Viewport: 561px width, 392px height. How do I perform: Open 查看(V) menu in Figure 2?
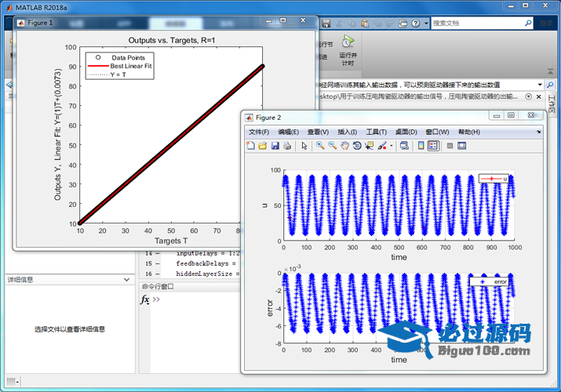[x=318, y=132]
